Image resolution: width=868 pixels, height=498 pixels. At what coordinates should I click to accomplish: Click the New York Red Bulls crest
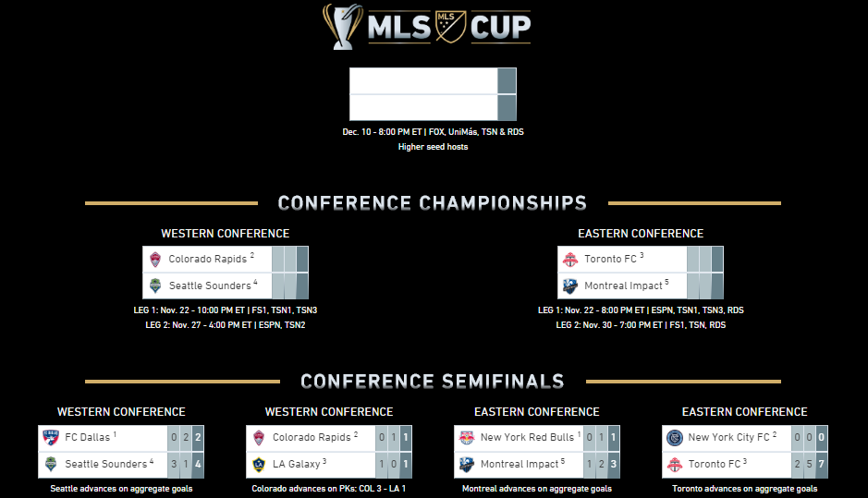467,438
